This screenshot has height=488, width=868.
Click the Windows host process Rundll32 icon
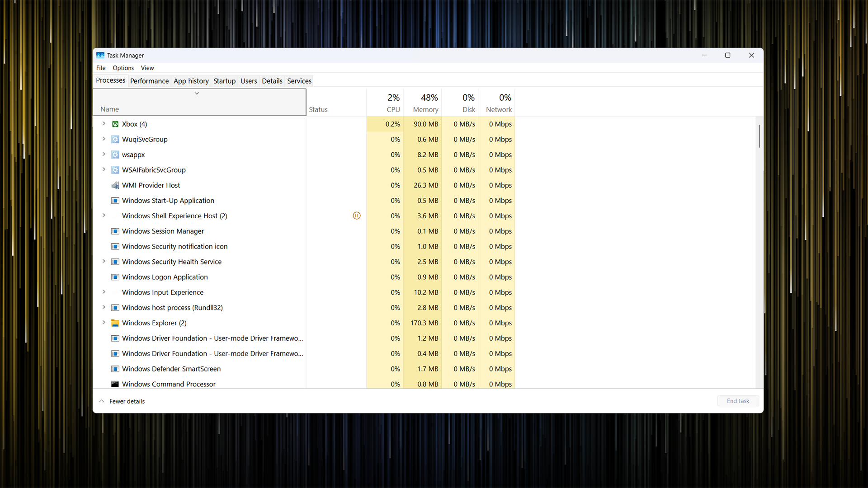pos(115,308)
